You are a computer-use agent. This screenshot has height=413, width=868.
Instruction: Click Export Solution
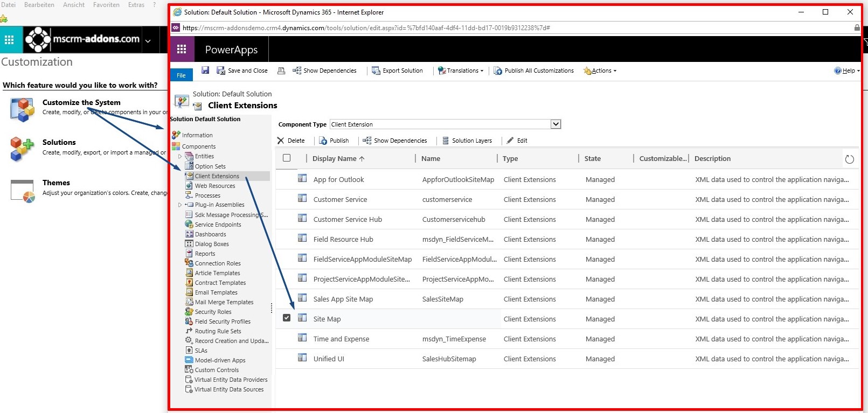397,71
